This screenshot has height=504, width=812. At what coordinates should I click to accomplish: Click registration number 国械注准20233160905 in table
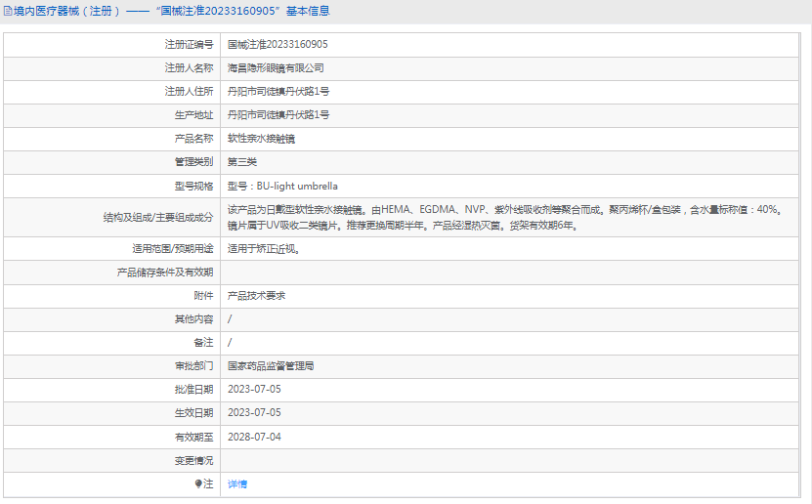278,45
